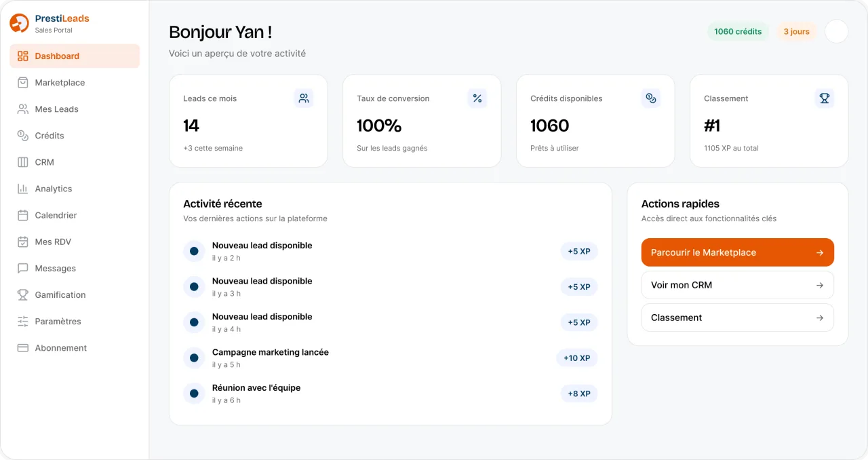
Task: Click the 3 jours badge
Action: point(797,31)
